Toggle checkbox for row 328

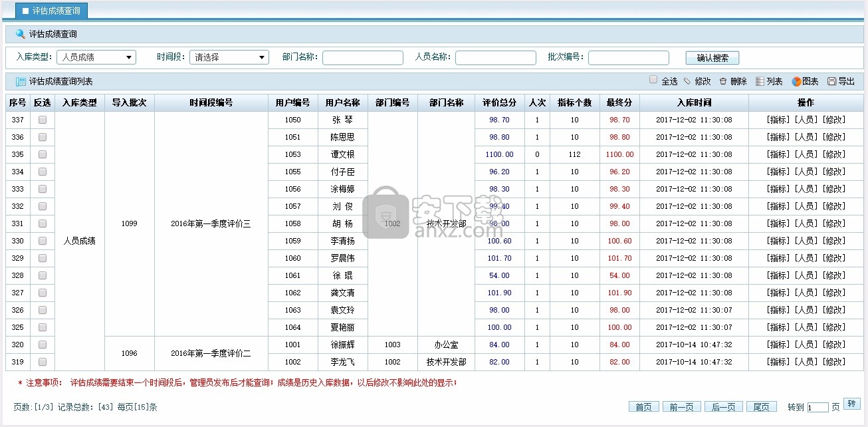(43, 275)
